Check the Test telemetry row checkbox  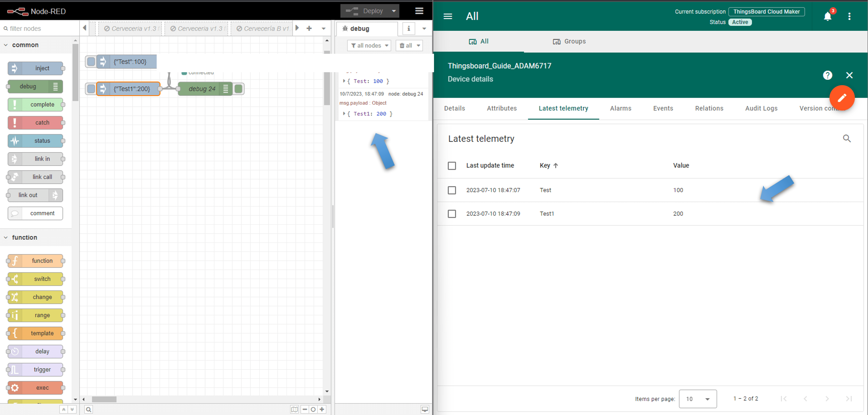452,190
